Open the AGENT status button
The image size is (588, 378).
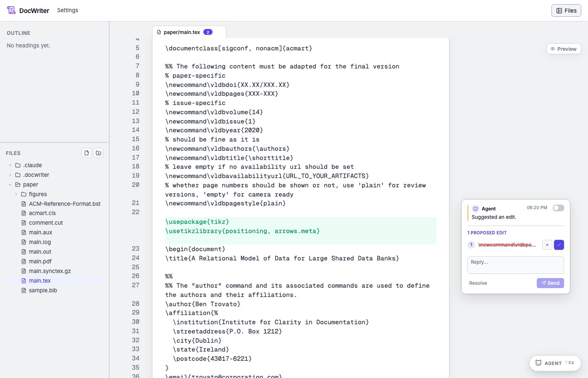click(x=555, y=363)
